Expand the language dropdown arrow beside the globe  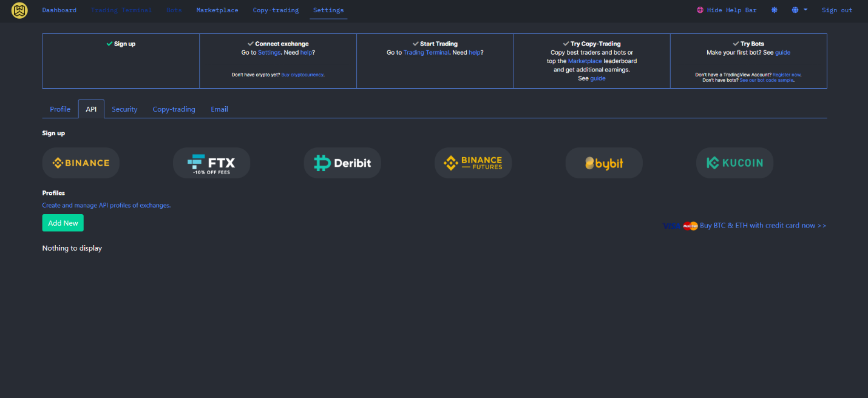pos(805,10)
